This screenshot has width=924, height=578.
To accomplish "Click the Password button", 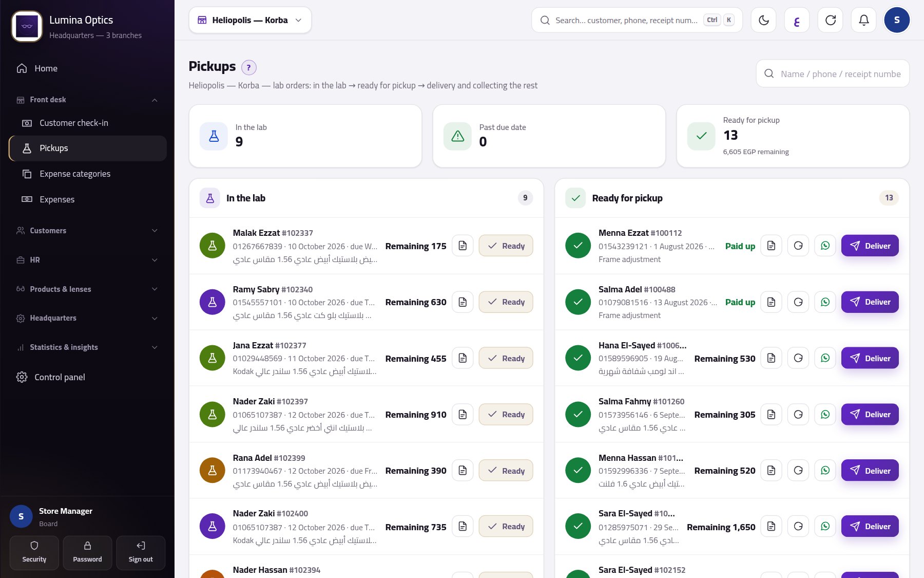I will point(87,553).
